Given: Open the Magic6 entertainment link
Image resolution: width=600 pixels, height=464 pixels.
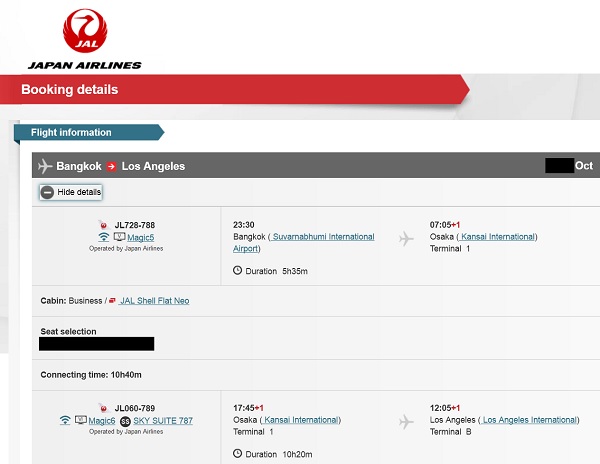Looking at the screenshot, I should click(102, 421).
